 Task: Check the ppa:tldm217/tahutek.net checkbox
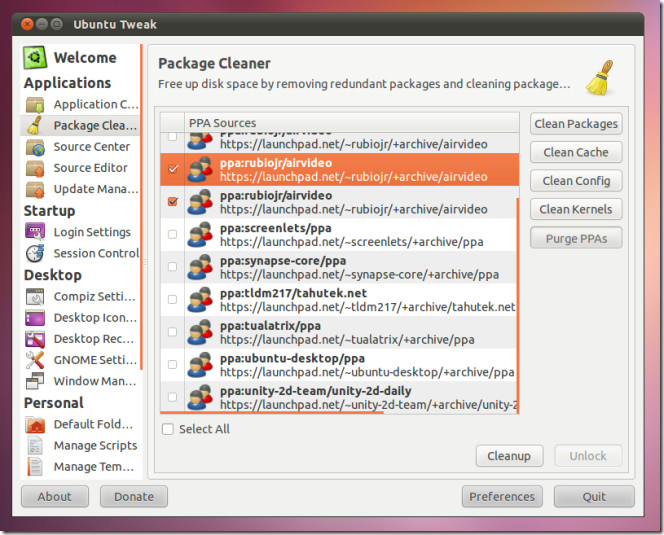click(x=172, y=299)
